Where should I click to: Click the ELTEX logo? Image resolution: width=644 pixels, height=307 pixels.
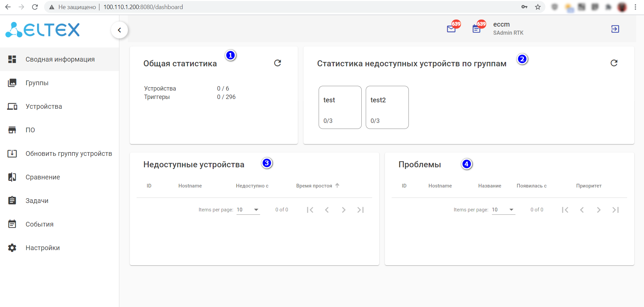pyautogui.click(x=43, y=30)
